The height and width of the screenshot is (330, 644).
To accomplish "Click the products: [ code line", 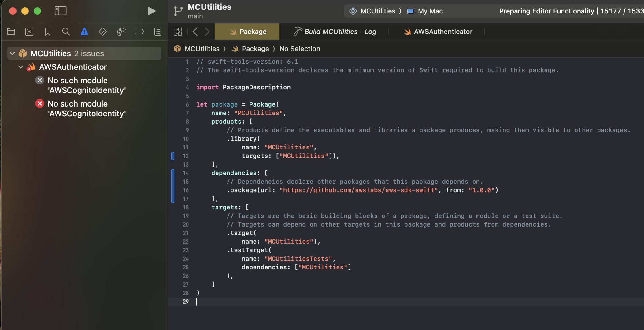I will click(232, 122).
